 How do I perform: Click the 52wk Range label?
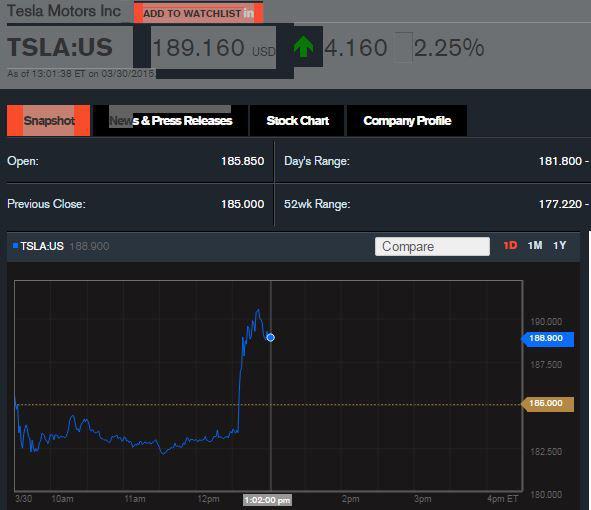point(317,204)
